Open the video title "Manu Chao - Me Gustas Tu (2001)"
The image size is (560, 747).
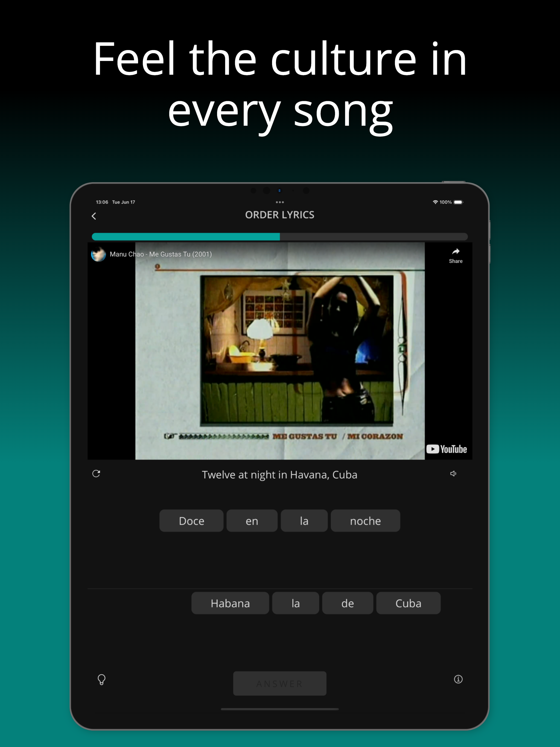pyautogui.click(x=161, y=254)
